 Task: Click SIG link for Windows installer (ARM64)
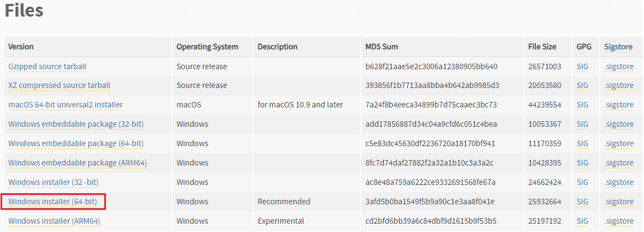pos(582,221)
